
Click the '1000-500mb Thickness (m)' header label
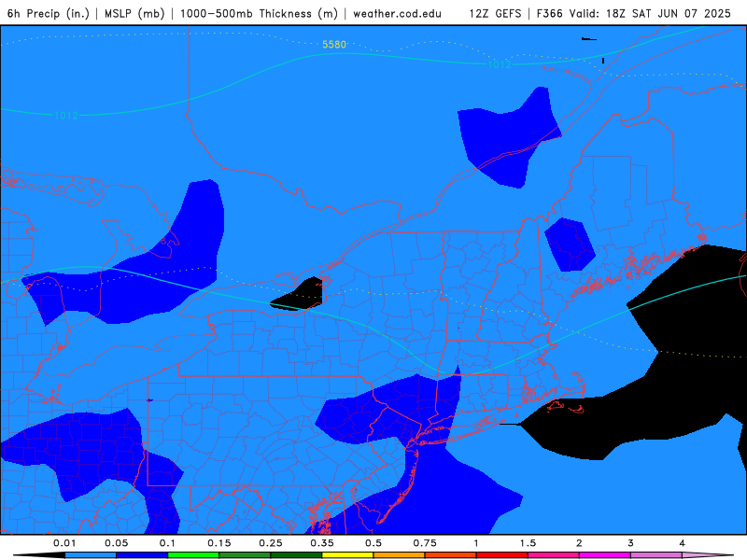point(259,13)
